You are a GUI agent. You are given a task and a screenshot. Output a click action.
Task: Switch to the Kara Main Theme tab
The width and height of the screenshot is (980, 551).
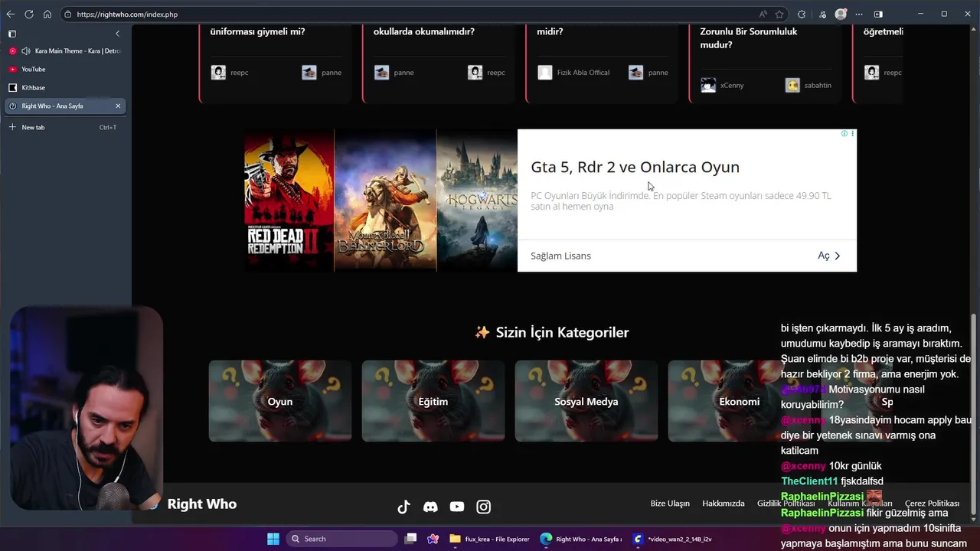pyautogui.click(x=65, y=51)
